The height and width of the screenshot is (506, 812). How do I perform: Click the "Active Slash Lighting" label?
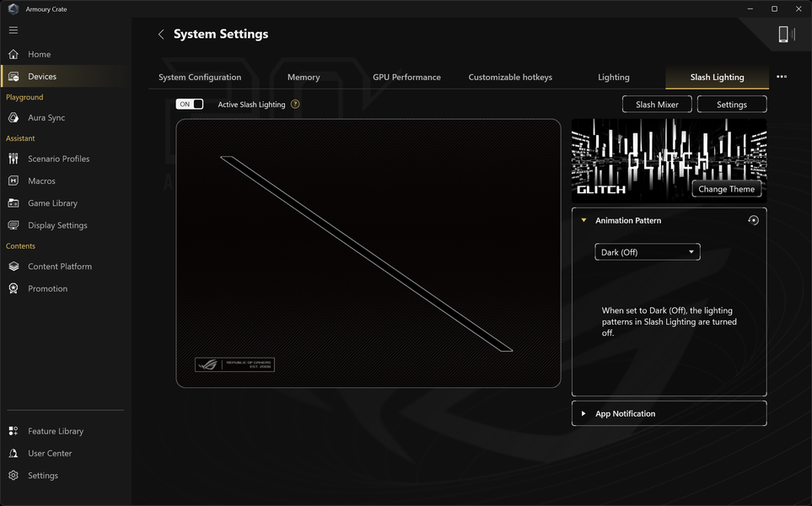[x=251, y=105]
